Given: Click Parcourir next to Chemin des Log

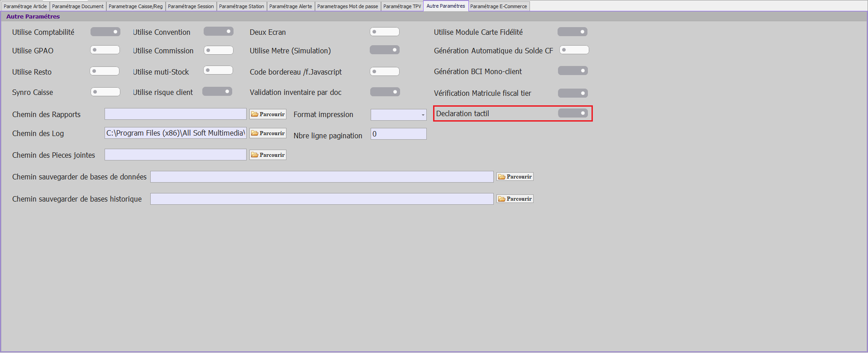Looking at the screenshot, I should (x=268, y=133).
